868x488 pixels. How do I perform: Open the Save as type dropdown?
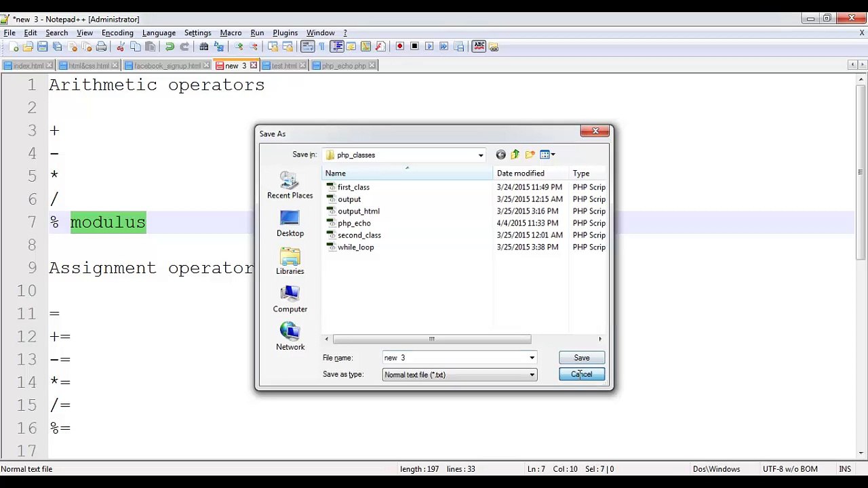(532, 375)
